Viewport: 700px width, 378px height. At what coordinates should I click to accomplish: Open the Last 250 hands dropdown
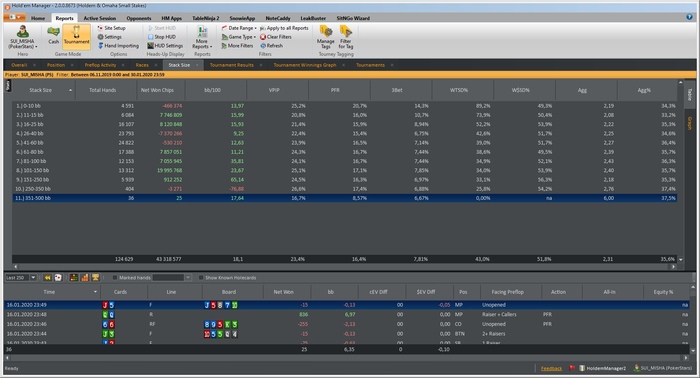point(33,278)
